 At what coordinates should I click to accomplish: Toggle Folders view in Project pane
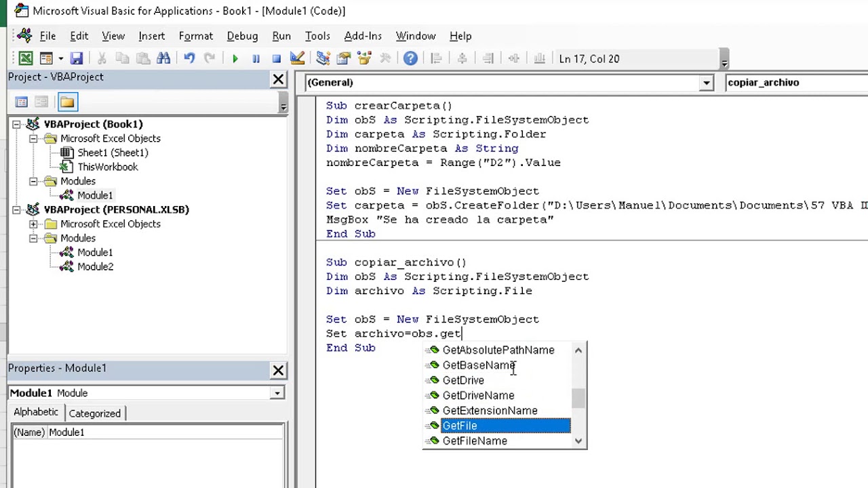tap(67, 102)
